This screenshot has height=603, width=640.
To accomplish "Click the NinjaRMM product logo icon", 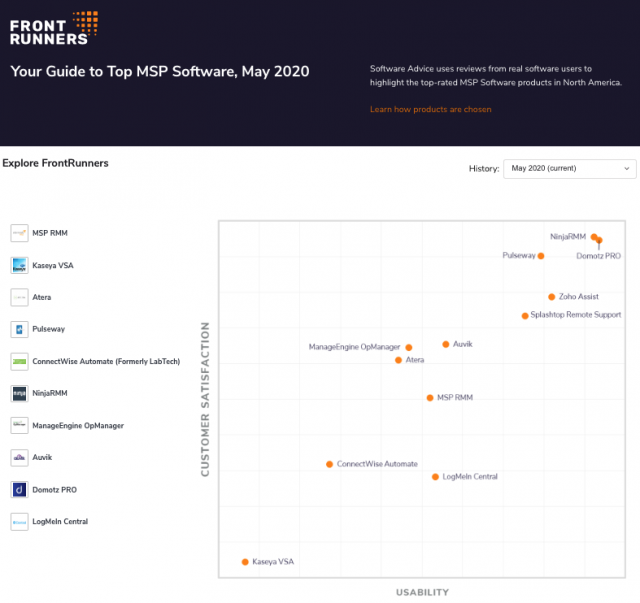I will [19, 394].
